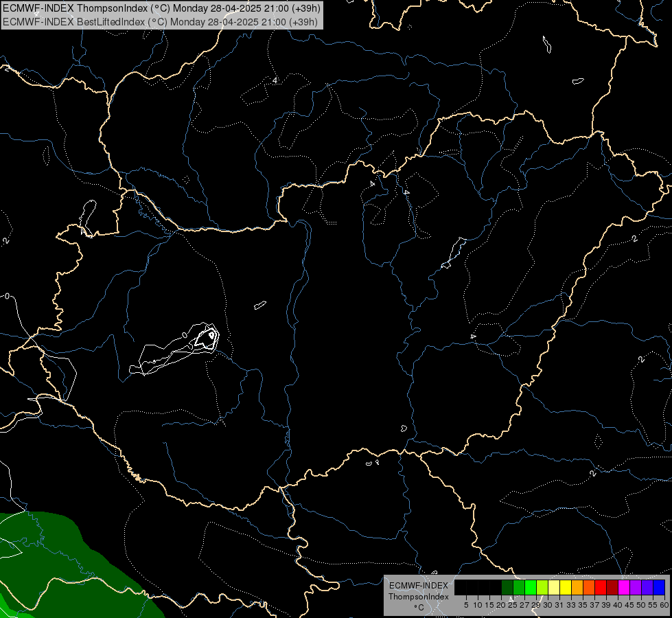The image size is (672, 618).
Task: Select the dark red 39–40 legend swatch
Action: (x=612, y=587)
